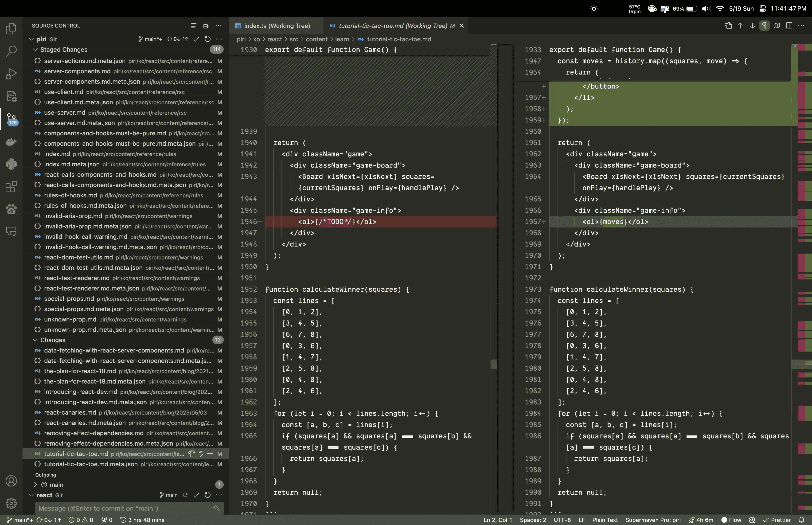Open the Extensions view icon

click(11, 187)
